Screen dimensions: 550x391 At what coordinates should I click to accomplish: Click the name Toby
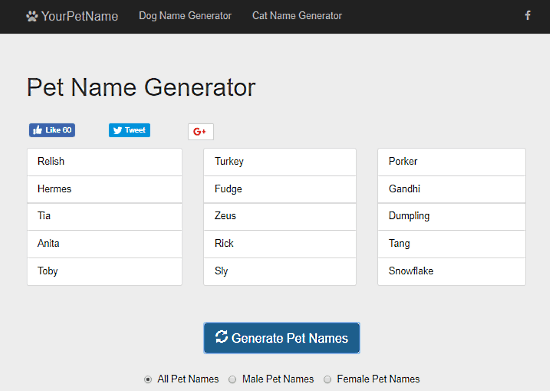105,271
